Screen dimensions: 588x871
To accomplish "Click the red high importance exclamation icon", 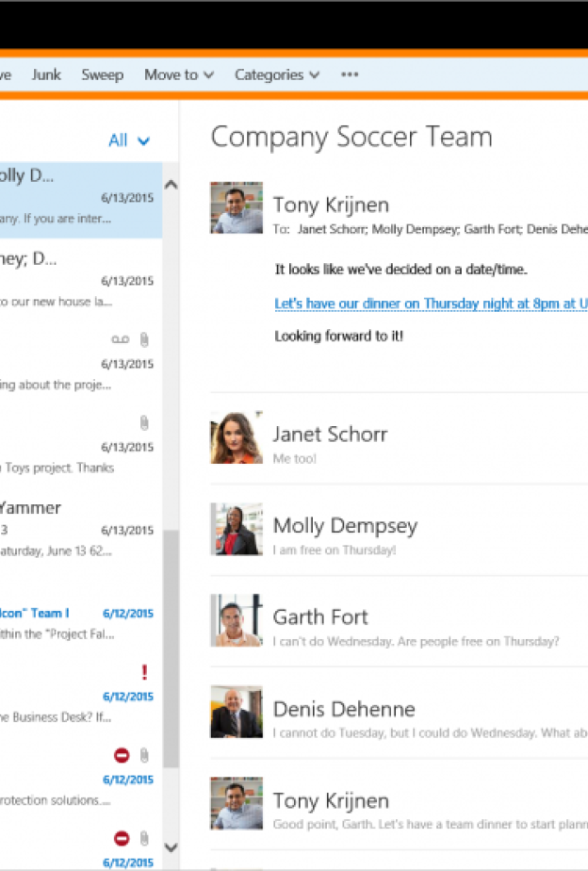I will (x=144, y=672).
